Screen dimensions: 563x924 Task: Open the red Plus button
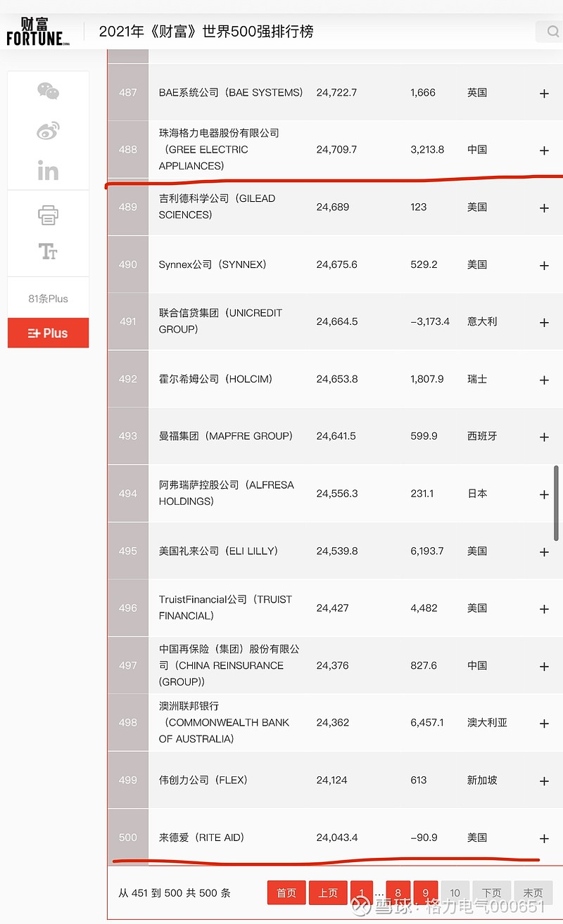click(48, 333)
